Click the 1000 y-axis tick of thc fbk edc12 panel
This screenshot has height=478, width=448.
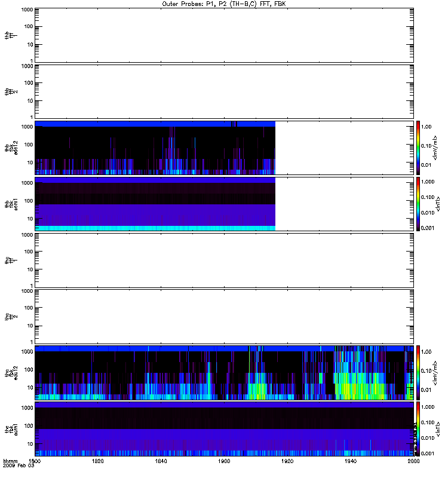pyautogui.click(x=27, y=351)
